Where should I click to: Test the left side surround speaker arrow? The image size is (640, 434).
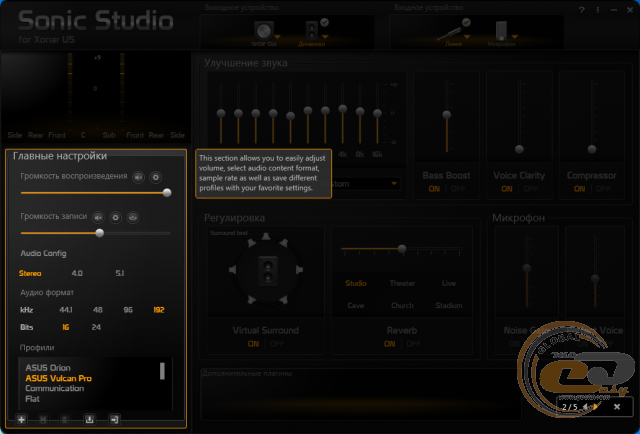233,269
